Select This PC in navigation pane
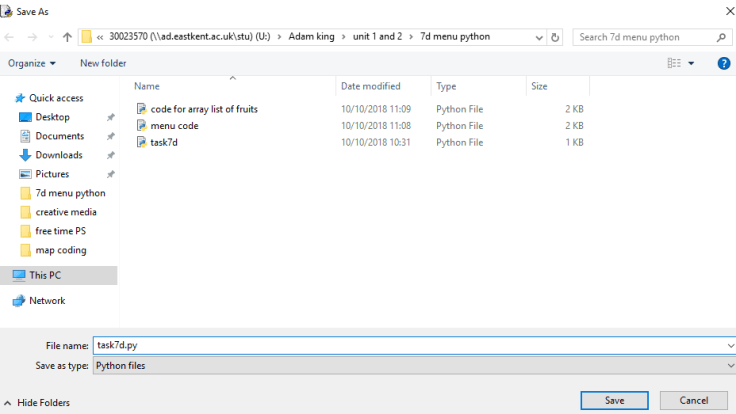Image resolution: width=736 pixels, height=414 pixels. coord(47,275)
